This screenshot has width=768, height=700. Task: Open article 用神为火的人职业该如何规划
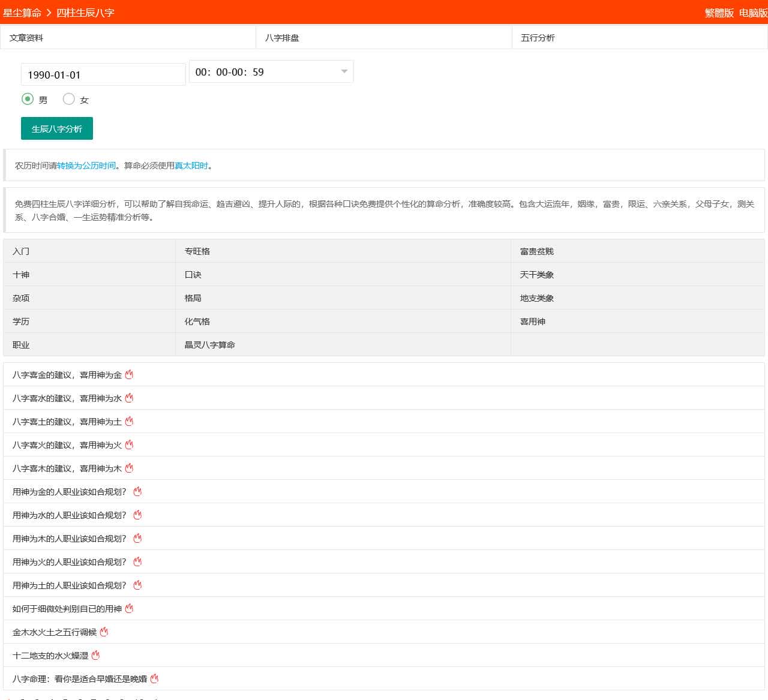tap(70, 562)
